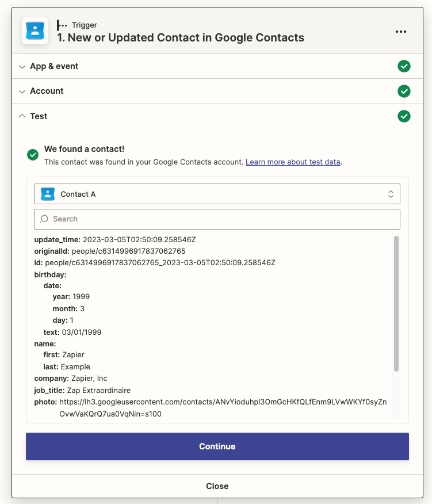Expand the Account section

point(47,91)
